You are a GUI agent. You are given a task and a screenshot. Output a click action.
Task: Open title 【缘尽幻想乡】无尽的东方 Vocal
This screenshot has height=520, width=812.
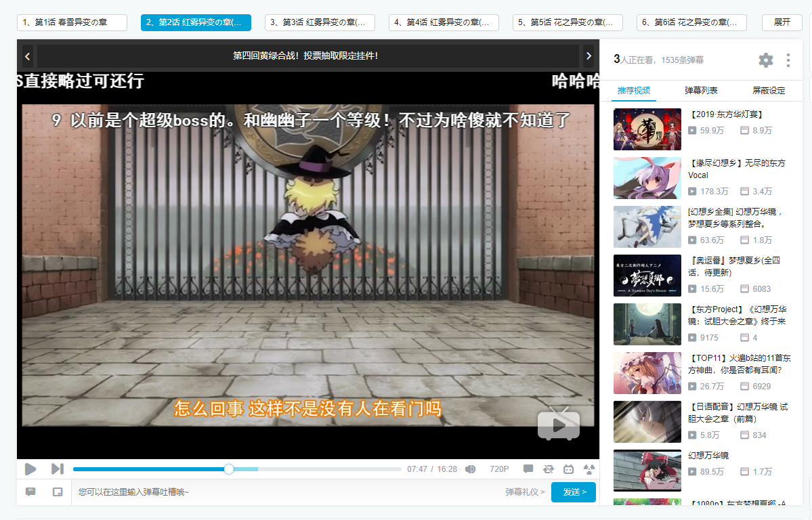[737, 169]
